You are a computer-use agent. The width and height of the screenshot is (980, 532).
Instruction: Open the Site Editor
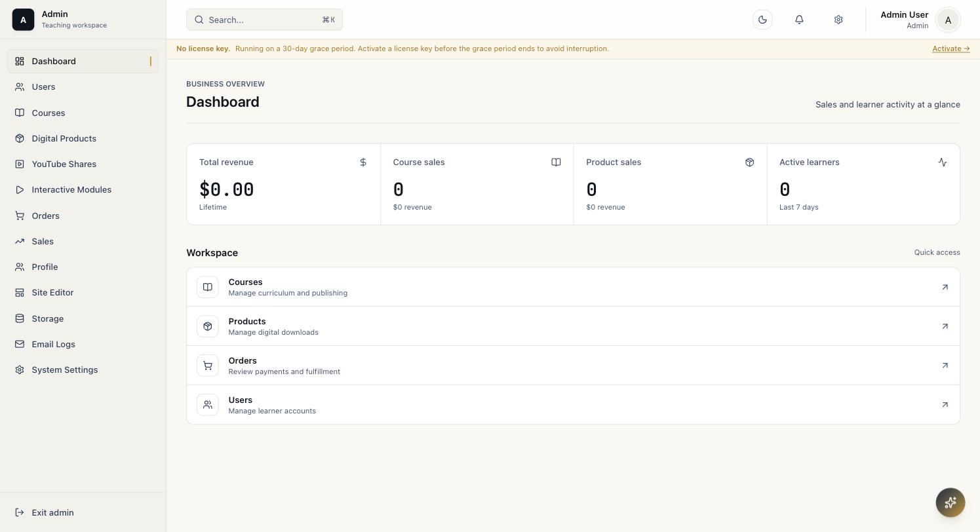[83, 292]
